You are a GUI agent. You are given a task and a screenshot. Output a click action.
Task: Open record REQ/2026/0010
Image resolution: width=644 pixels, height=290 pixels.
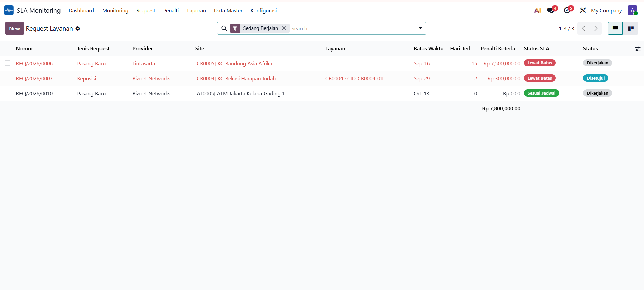tap(34, 94)
